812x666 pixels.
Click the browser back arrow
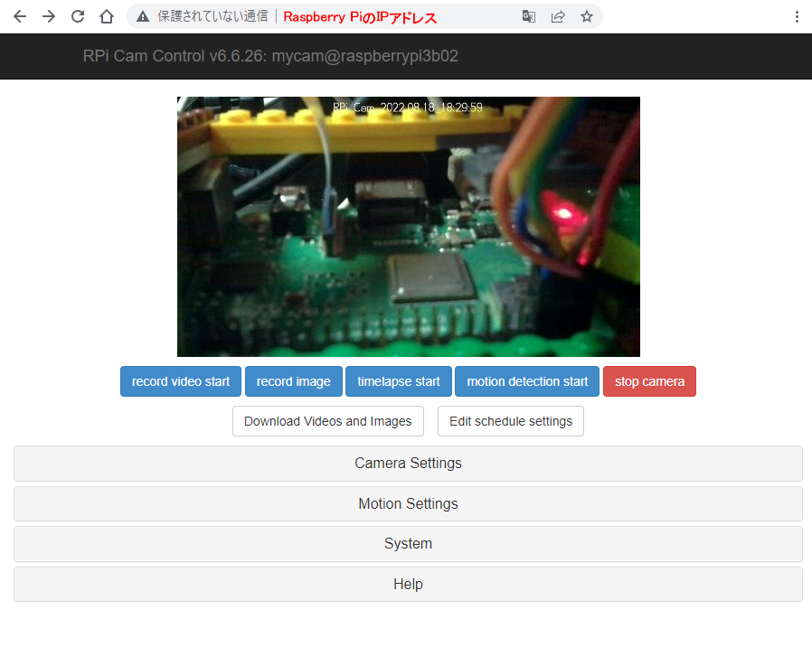[x=20, y=16]
